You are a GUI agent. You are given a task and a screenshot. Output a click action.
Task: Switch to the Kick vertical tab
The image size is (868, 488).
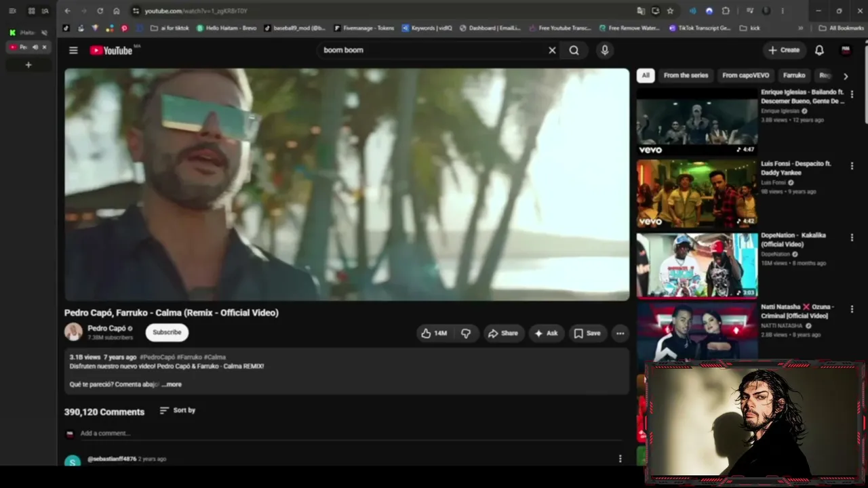tap(28, 33)
